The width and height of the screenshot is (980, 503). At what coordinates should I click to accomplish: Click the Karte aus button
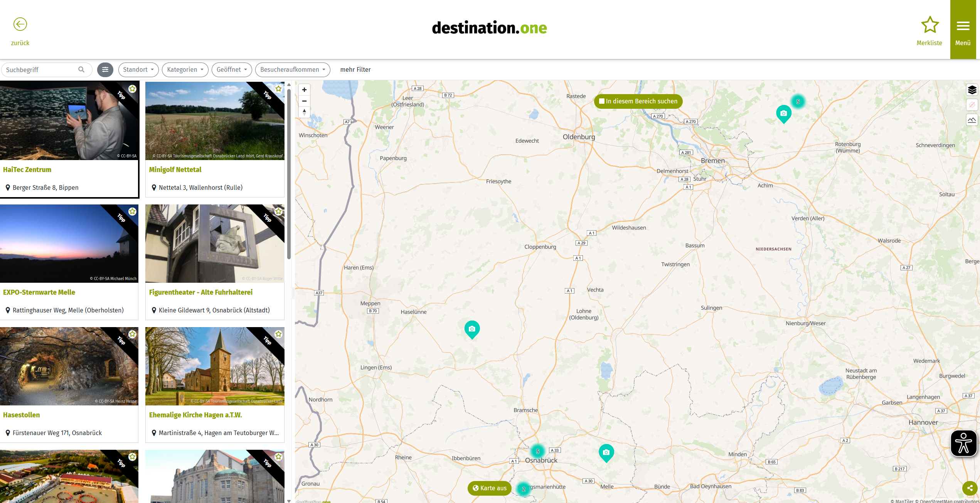click(490, 488)
